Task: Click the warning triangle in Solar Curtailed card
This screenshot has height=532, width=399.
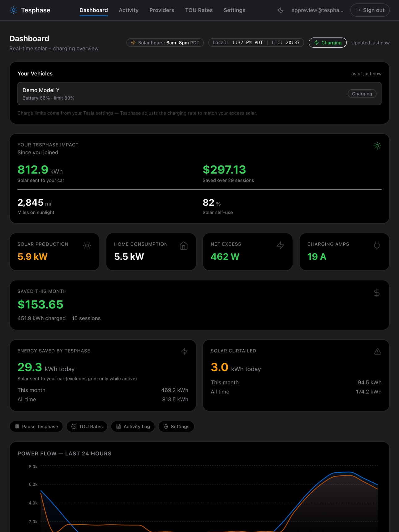Action: tap(378, 351)
